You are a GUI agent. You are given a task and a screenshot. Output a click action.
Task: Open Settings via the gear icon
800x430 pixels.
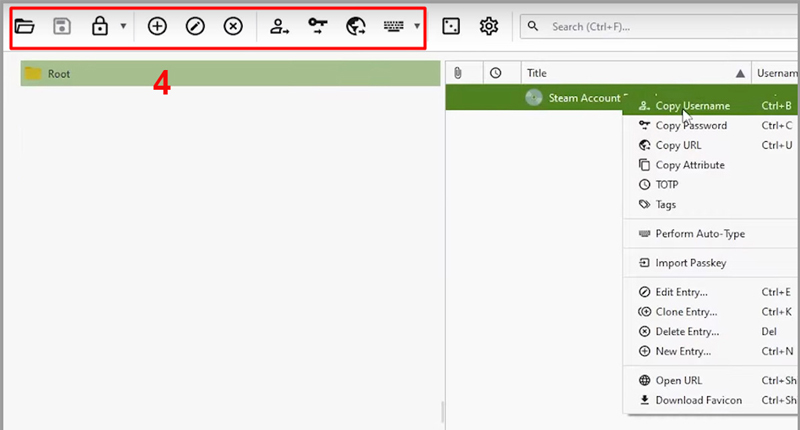click(x=489, y=27)
